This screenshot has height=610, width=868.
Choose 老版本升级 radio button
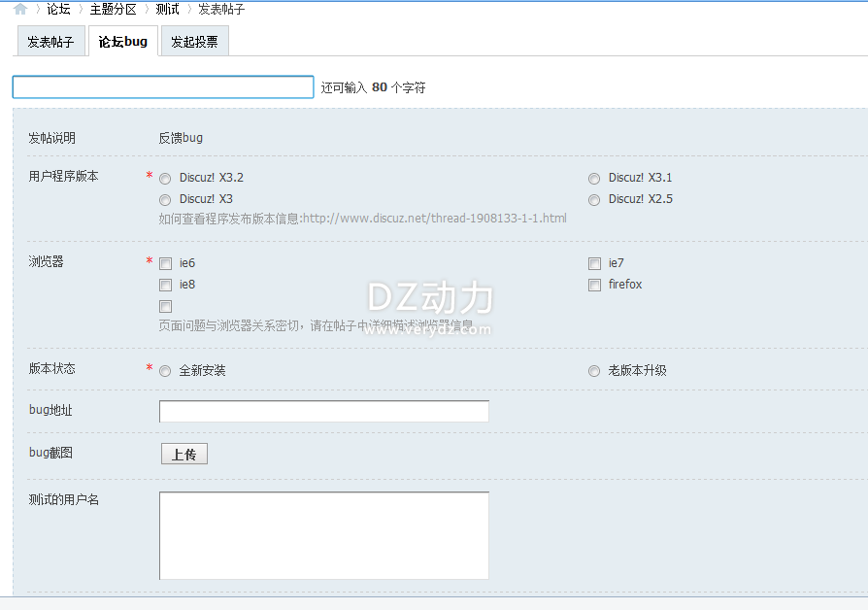click(594, 371)
